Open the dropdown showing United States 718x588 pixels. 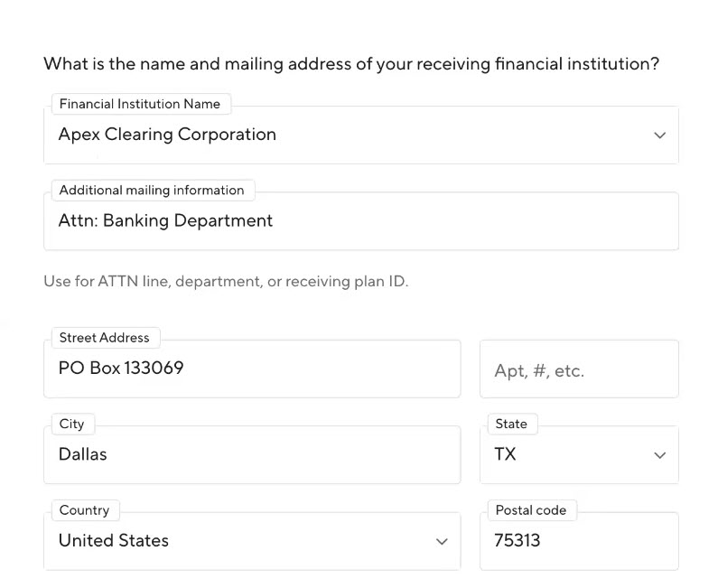click(244, 542)
